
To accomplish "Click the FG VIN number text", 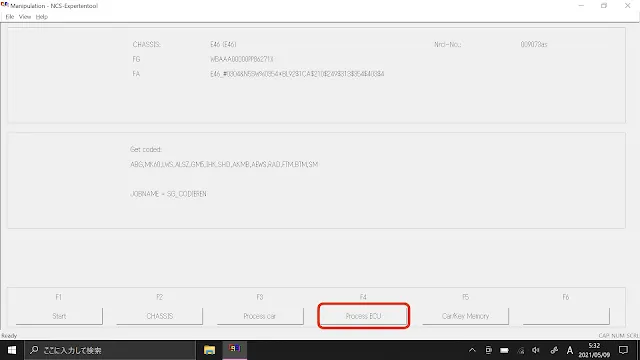I will (242, 59).
